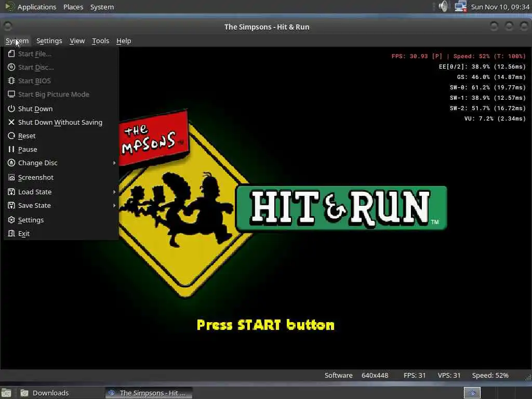Click the show desktop icon in bottom panel
This screenshot has width=532, height=399.
pos(6,393)
